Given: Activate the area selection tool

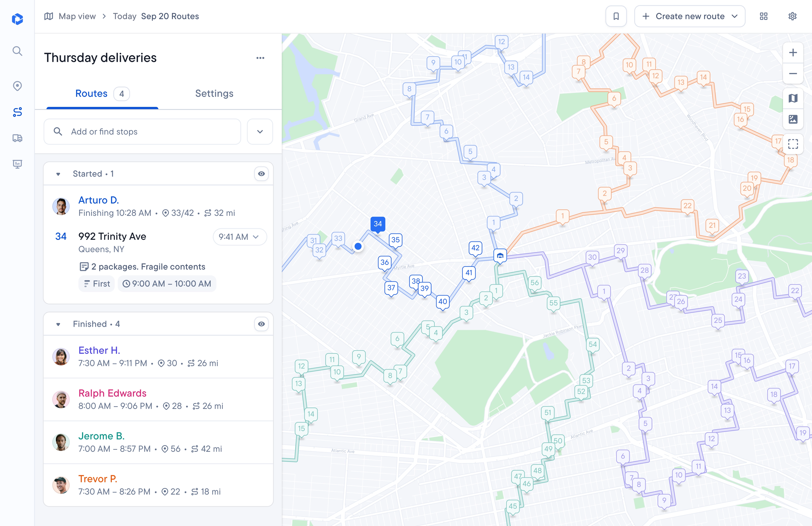Looking at the screenshot, I should pos(793,144).
